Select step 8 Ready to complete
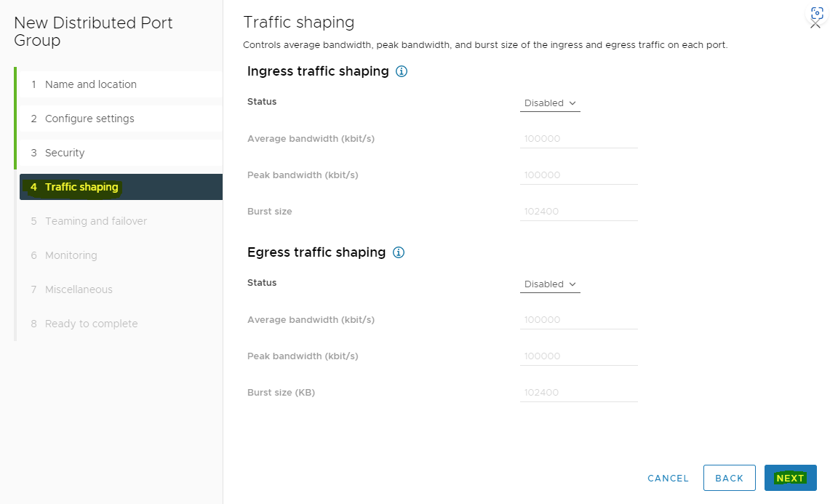 pyautogui.click(x=121, y=324)
